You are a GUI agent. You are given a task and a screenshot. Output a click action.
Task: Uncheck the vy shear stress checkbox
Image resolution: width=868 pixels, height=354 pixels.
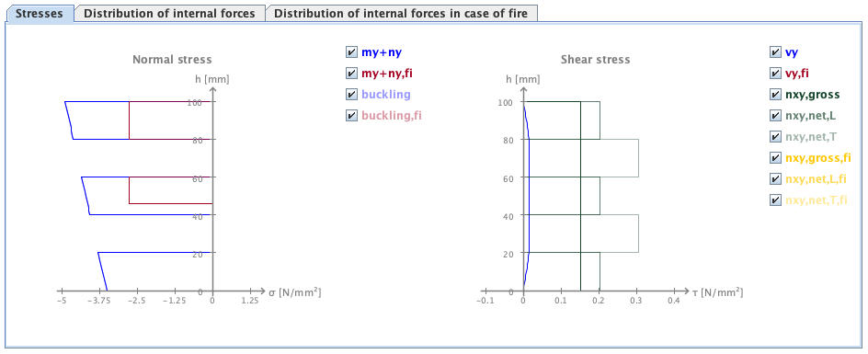tap(775, 52)
